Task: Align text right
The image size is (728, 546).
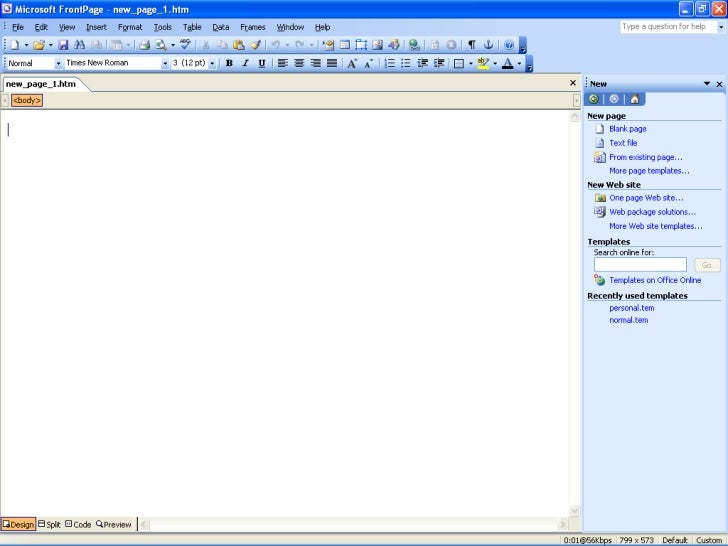Action: click(315, 64)
